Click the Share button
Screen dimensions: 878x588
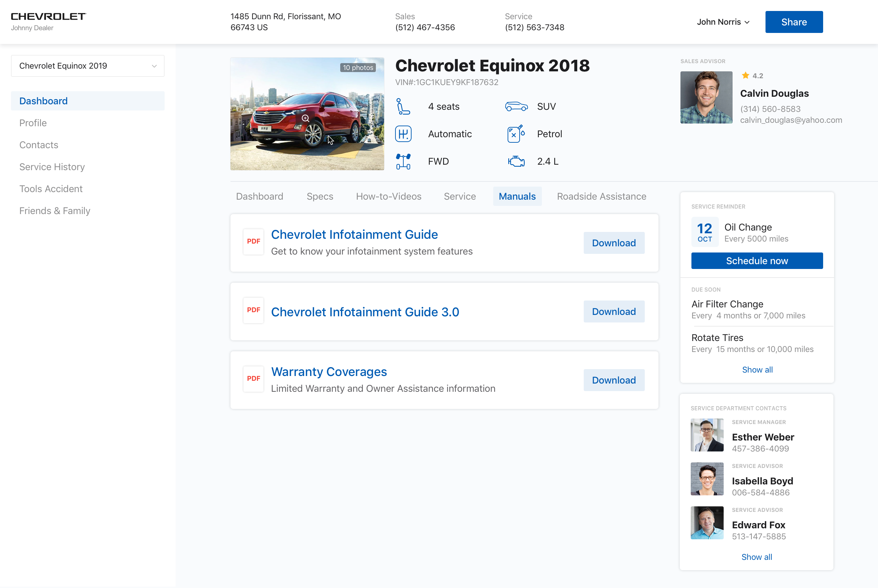coord(794,22)
